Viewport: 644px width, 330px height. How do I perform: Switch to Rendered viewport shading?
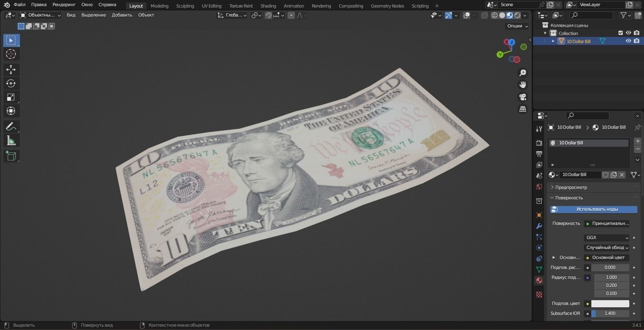pyautogui.click(x=517, y=15)
